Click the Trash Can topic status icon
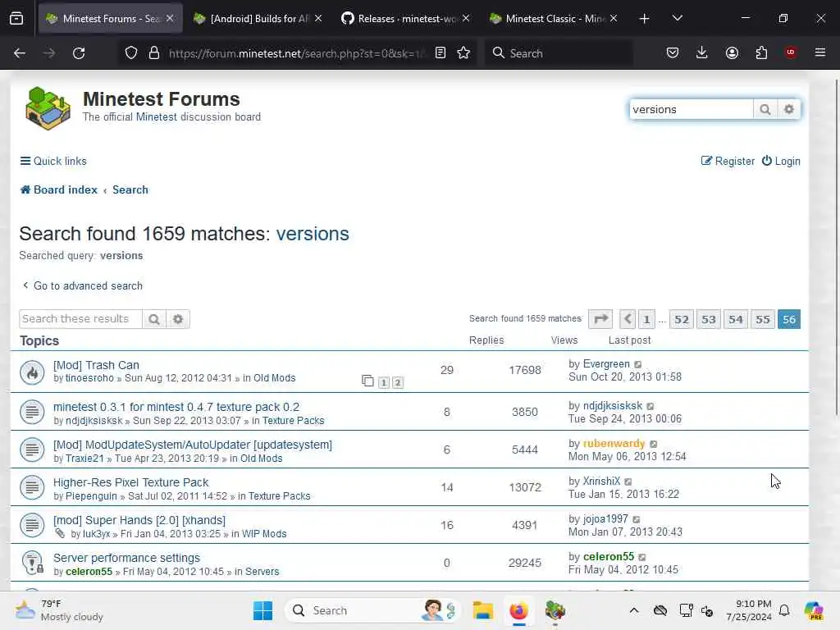Screen dimensions: 840x630 click(x=32, y=372)
